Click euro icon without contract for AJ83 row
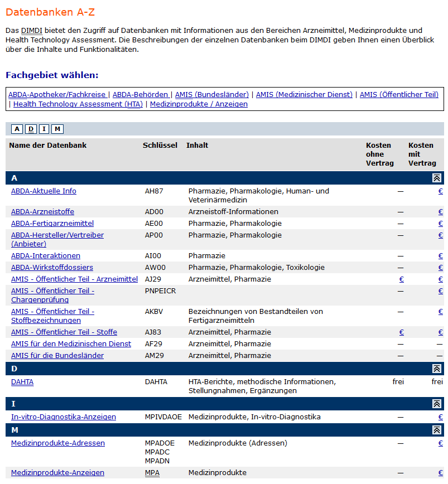 [401, 332]
